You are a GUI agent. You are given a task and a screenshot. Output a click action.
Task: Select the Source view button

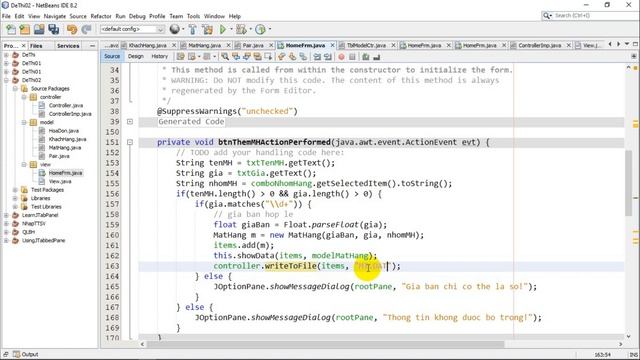point(112,56)
